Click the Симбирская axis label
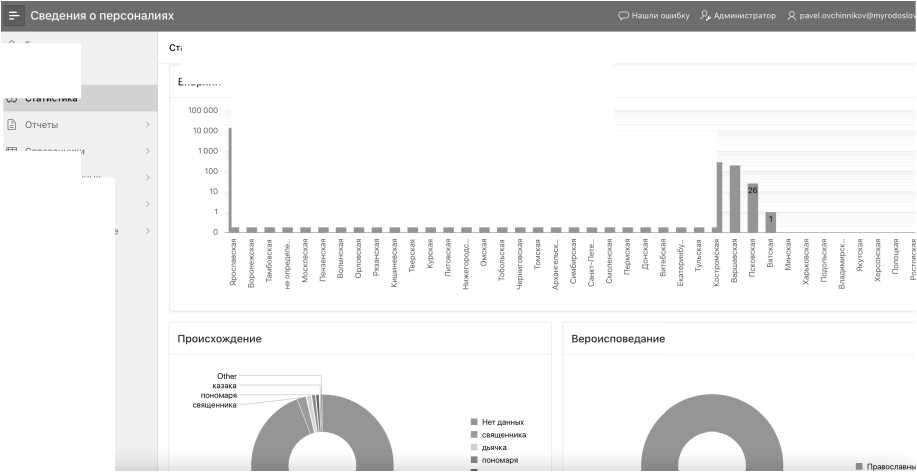 (x=573, y=260)
